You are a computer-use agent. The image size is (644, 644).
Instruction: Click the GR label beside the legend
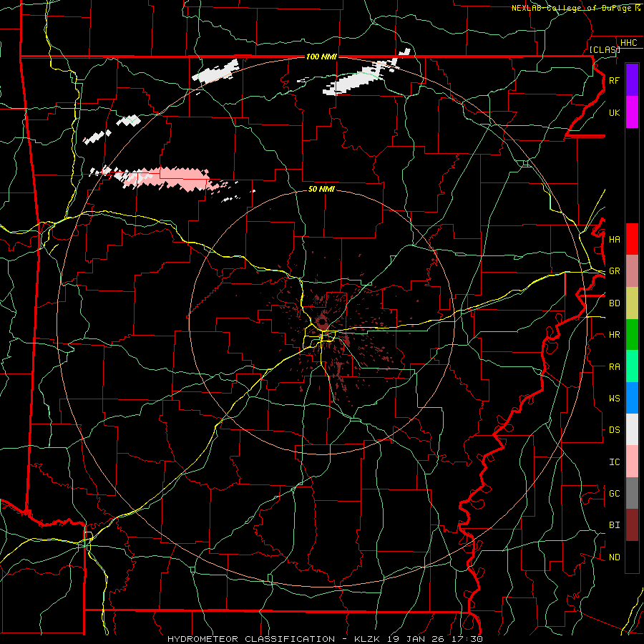614,271
